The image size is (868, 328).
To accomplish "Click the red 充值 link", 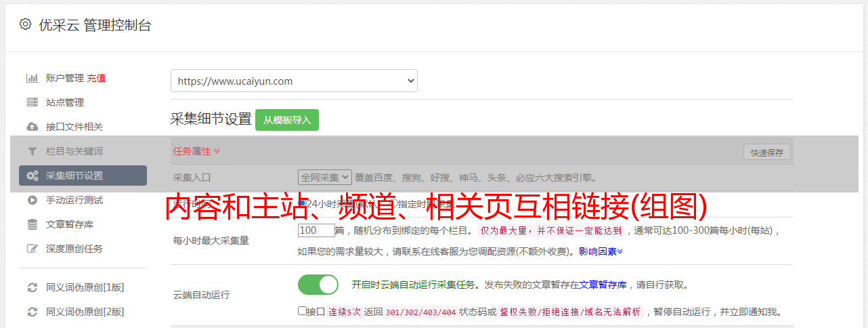I will pos(96,78).
